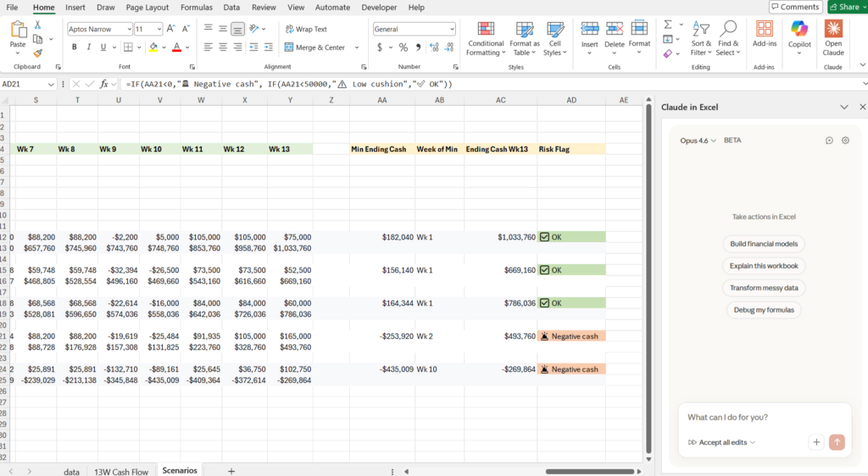Click the Orientation text angle icon
868x476 pixels.
(254, 29)
